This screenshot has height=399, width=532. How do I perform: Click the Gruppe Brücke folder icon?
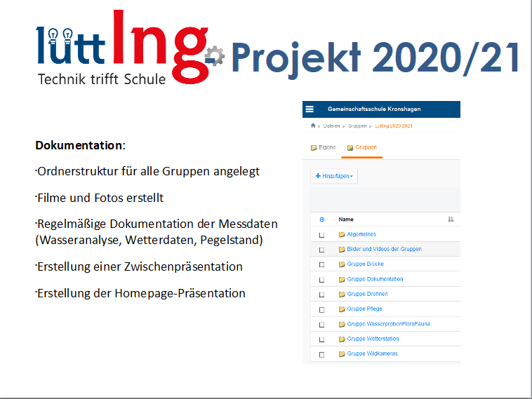(342, 264)
